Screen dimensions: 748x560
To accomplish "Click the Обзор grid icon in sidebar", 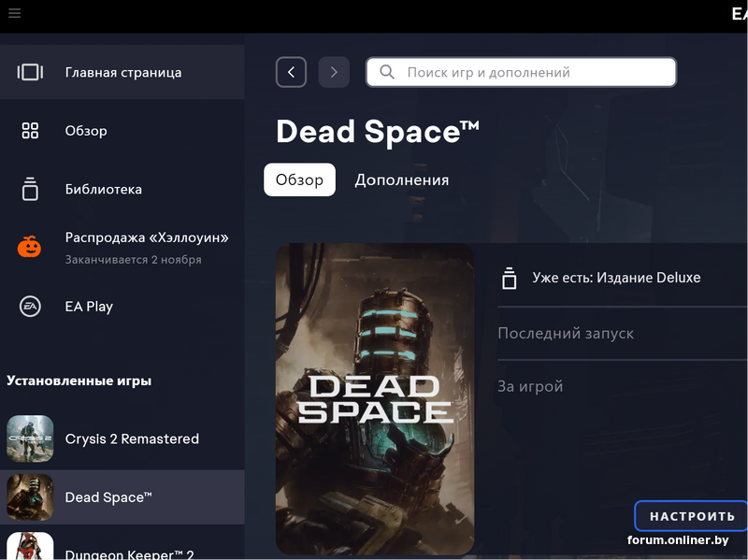I will 30,131.
